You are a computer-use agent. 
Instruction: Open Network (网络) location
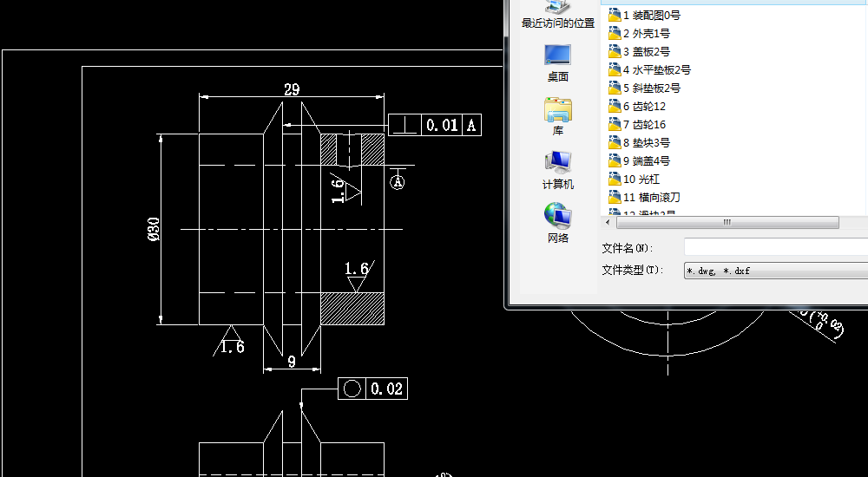558,223
